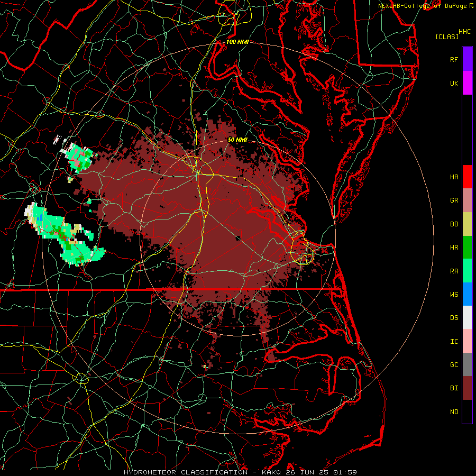Click the 100 NMI range ring label
The height and width of the screenshot is (476, 476).
click(x=237, y=42)
